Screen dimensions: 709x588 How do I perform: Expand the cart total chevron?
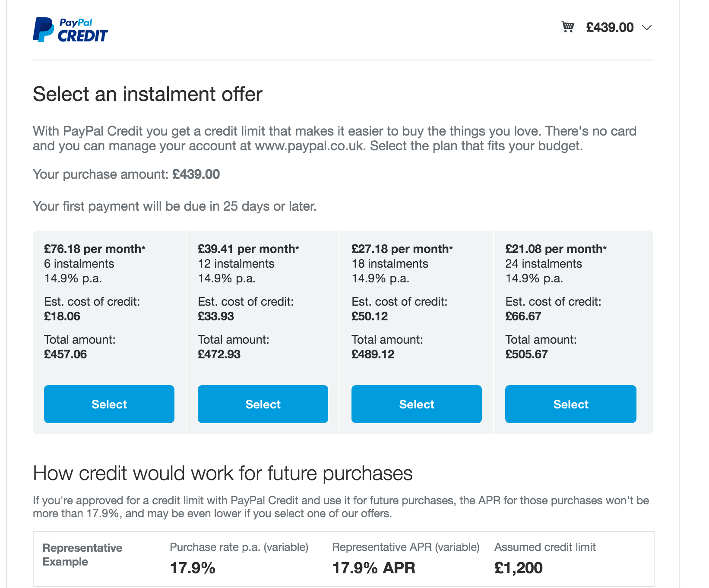click(x=646, y=28)
